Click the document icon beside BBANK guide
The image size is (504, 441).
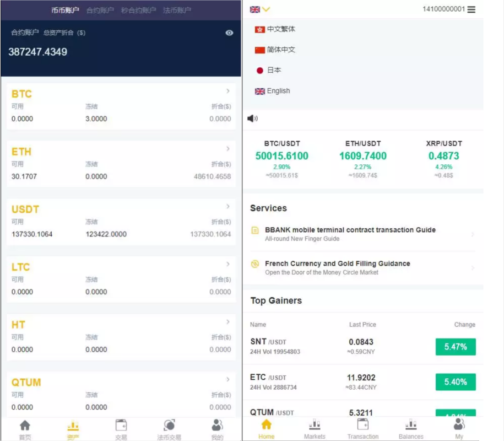[255, 230]
